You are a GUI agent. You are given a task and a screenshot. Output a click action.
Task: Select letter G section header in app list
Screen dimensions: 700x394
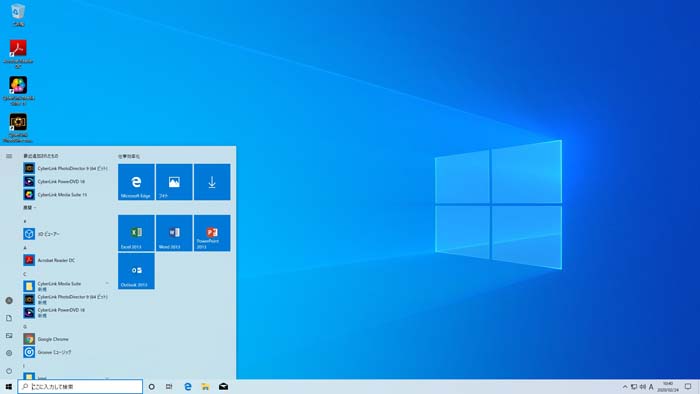(25, 327)
